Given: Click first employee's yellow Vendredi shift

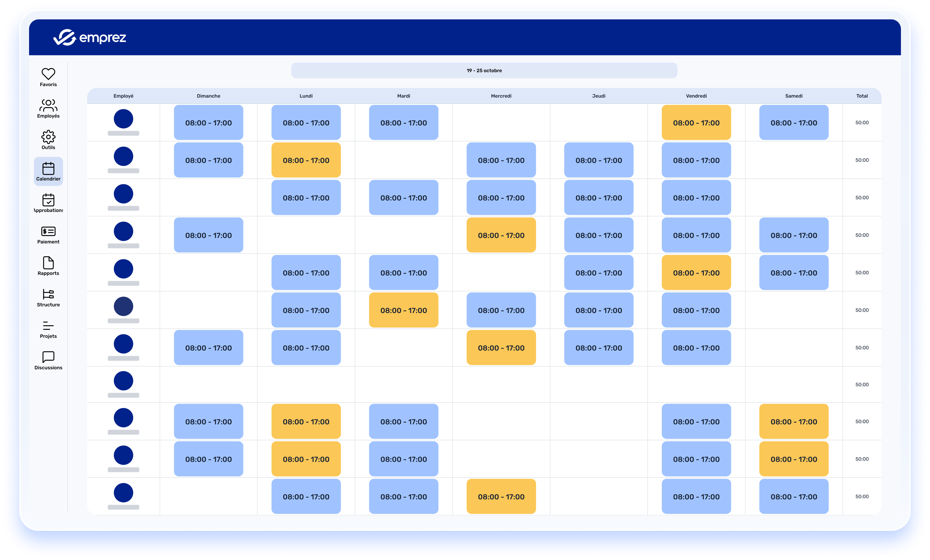Looking at the screenshot, I should pyautogui.click(x=696, y=123).
